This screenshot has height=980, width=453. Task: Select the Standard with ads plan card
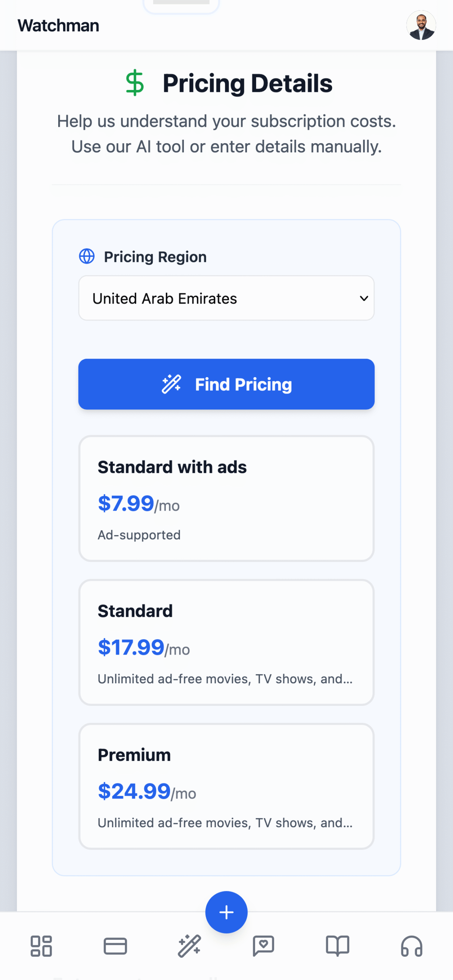[x=226, y=498]
